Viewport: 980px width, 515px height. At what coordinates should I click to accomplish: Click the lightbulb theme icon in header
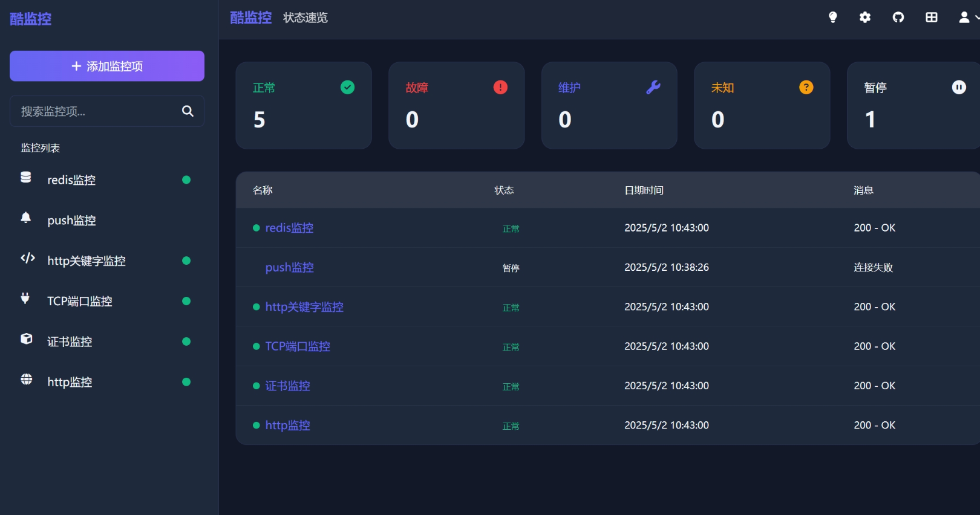(833, 18)
